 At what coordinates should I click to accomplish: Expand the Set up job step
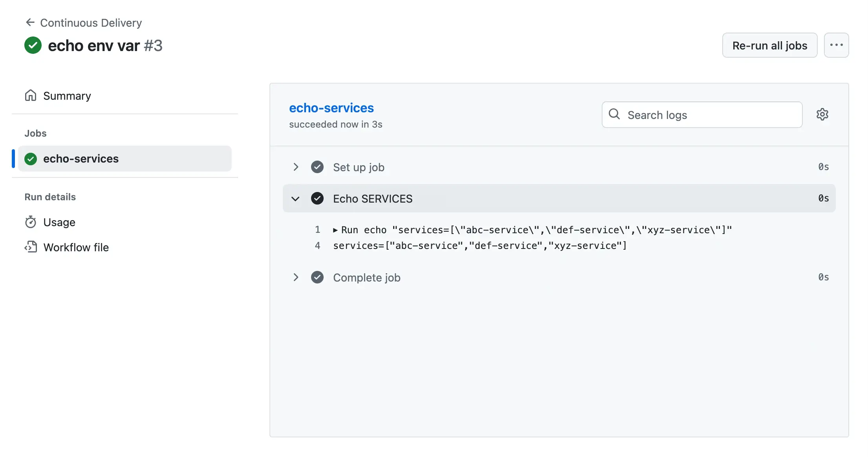click(295, 167)
